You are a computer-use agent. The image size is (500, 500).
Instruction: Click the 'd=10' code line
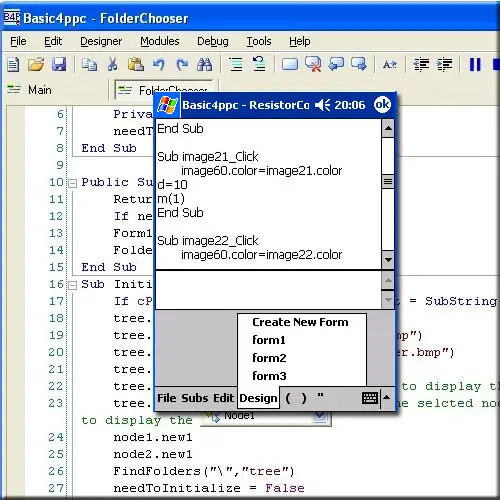coord(172,185)
